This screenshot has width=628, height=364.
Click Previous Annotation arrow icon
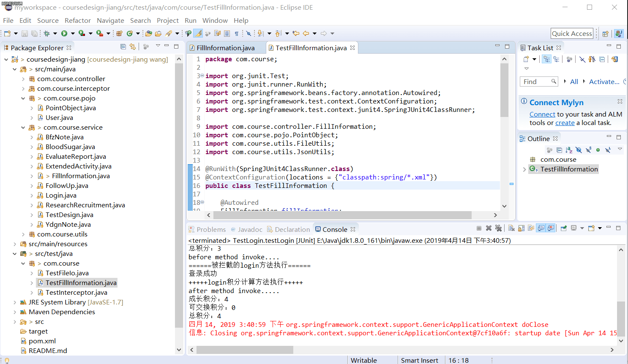278,33
